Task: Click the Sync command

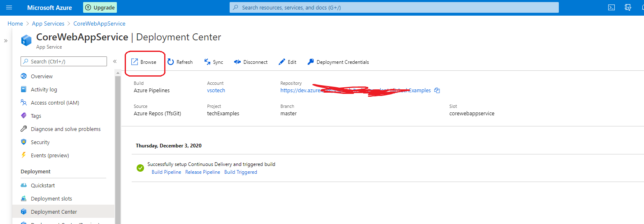Action: 214,62
